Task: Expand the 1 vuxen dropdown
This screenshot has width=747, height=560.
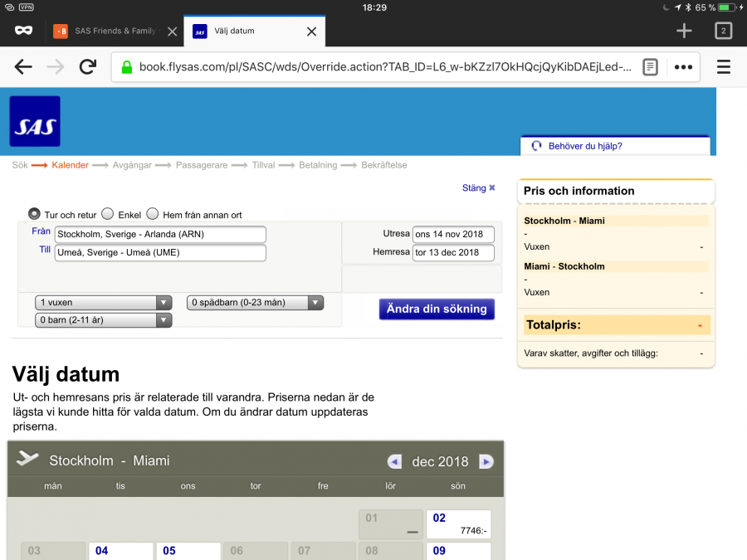Action: pyautogui.click(x=104, y=303)
